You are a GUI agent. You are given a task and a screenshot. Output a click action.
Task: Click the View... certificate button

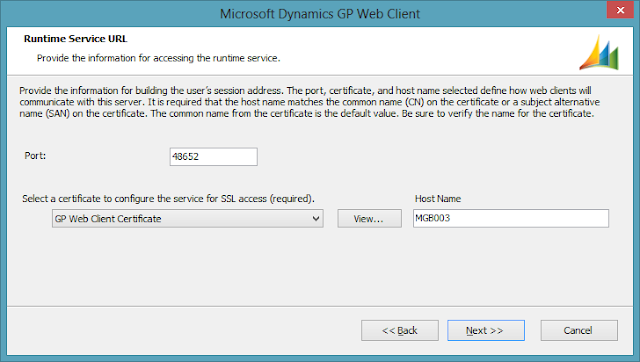369,218
